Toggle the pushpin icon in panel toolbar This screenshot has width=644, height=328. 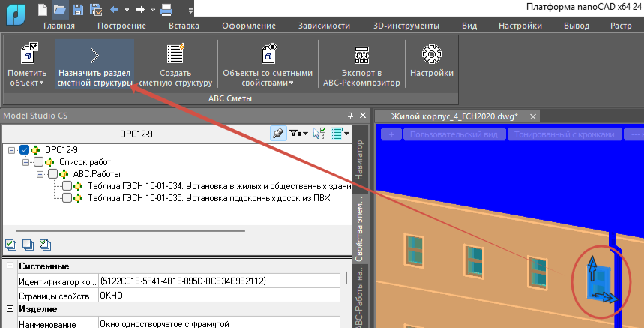(x=278, y=133)
